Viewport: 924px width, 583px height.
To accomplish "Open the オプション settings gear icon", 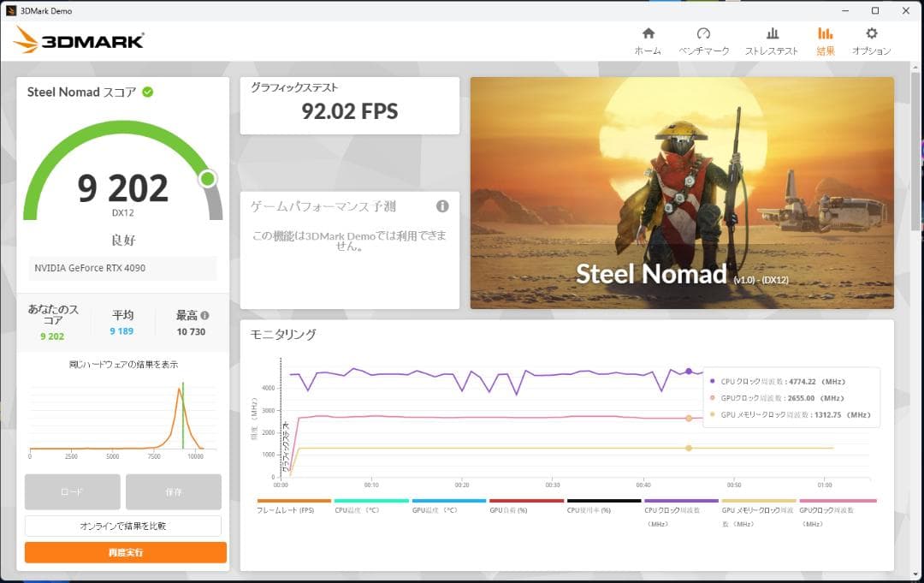I will click(x=873, y=39).
